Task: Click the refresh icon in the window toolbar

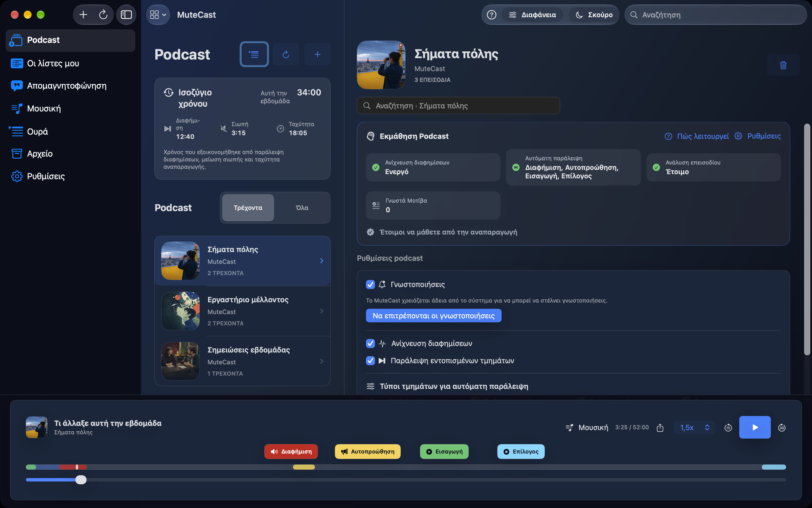Action: click(103, 15)
